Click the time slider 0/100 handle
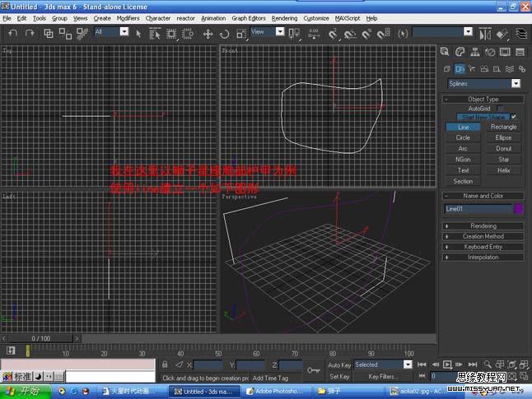 (x=40, y=338)
